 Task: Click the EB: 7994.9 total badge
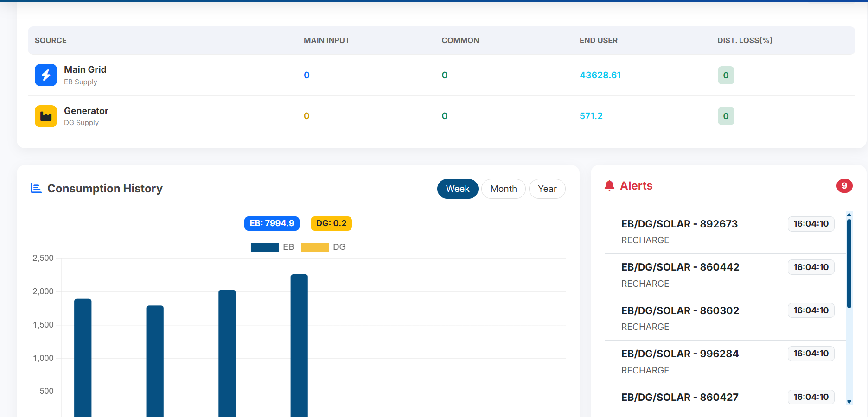pyautogui.click(x=272, y=223)
